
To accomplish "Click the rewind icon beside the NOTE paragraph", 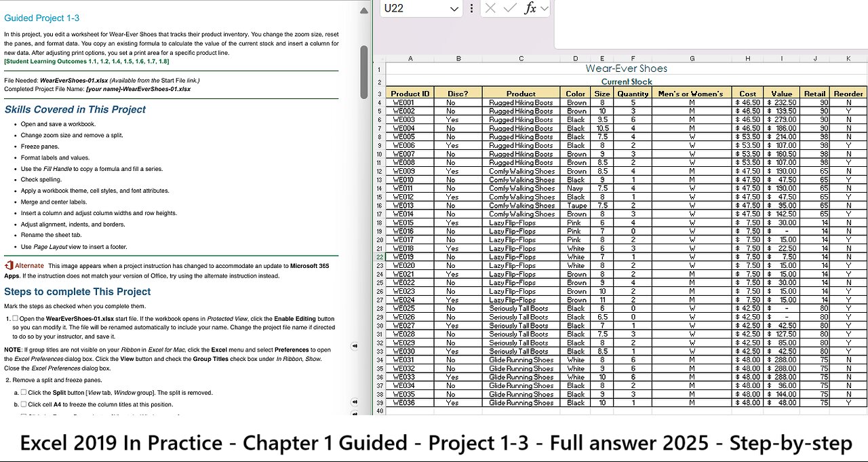I will (355, 346).
